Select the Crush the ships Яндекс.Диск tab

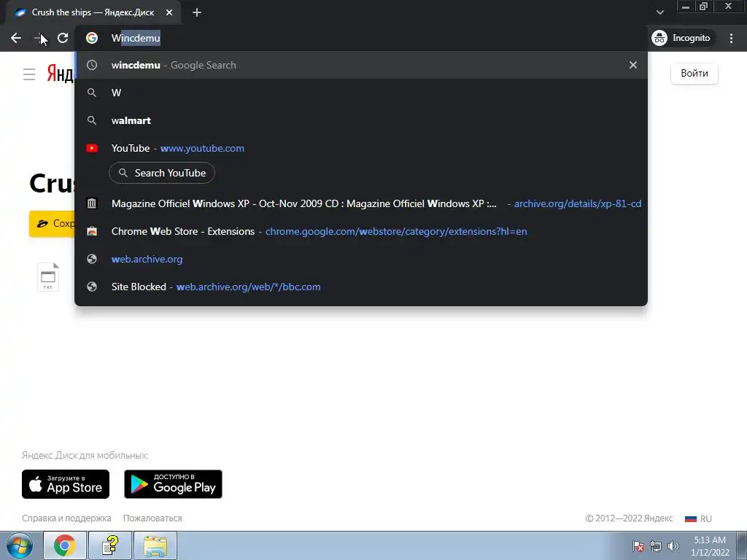click(x=93, y=13)
